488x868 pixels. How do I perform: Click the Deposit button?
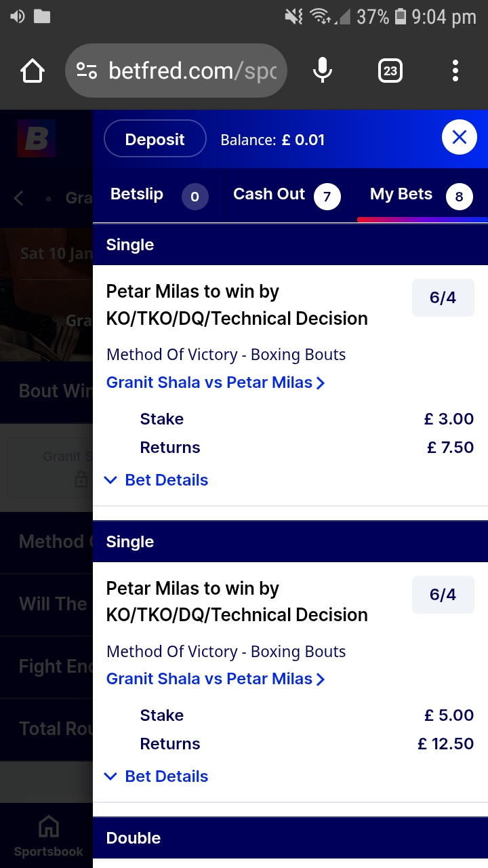(x=155, y=139)
